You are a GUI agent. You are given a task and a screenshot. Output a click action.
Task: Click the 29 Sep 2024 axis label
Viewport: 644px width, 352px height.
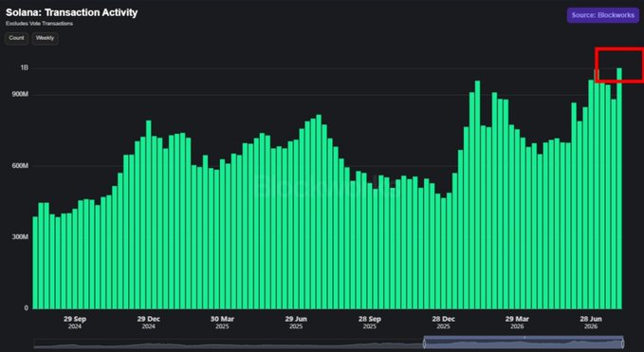75,323
